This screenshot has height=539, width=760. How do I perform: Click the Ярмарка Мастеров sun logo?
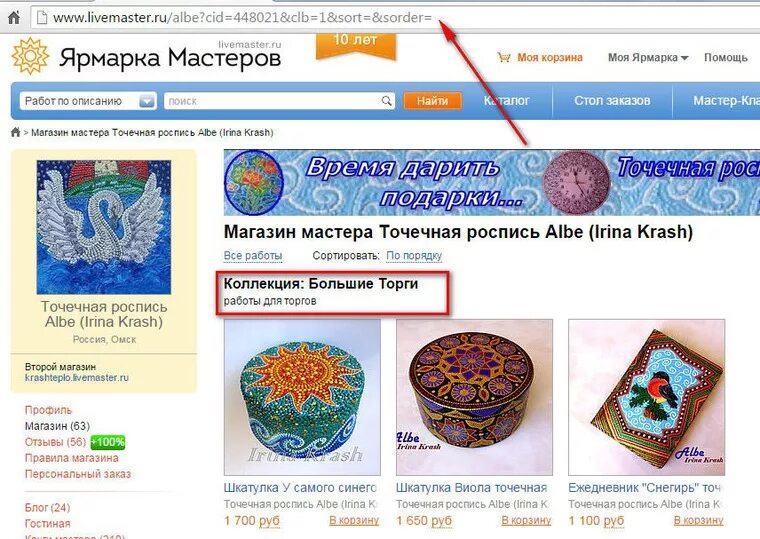pos(30,56)
